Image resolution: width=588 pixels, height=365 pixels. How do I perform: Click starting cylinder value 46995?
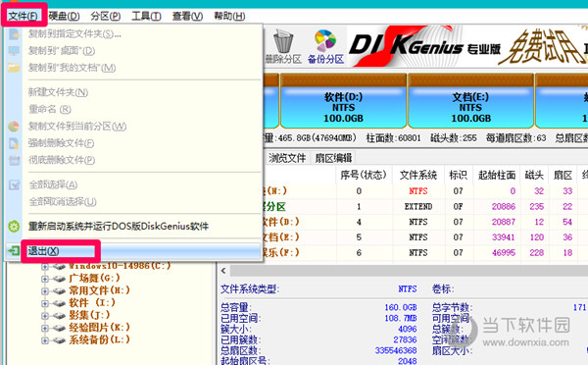[x=504, y=253]
